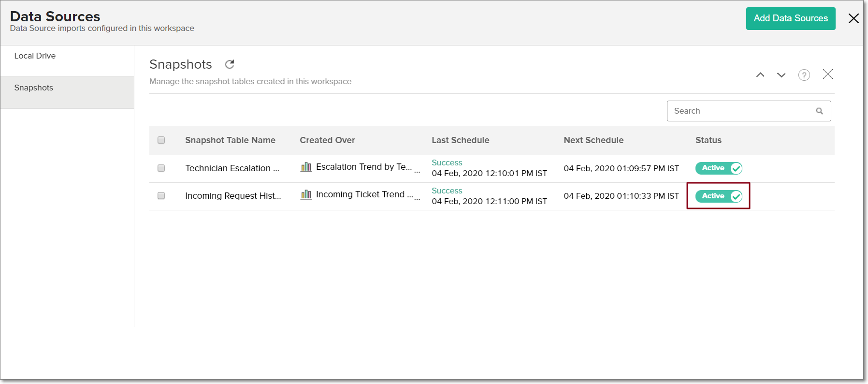Click the help question mark icon
Viewport: 868px width, 384px height.
click(x=804, y=75)
